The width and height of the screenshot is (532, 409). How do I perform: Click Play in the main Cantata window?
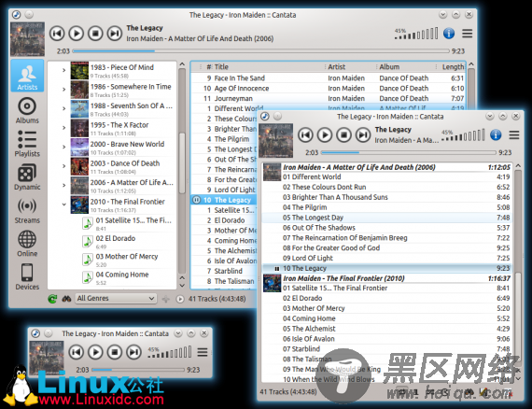[77, 34]
